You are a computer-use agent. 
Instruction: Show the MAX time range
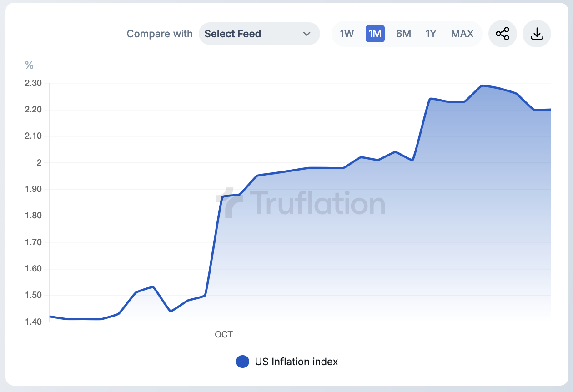tap(462, 34)
